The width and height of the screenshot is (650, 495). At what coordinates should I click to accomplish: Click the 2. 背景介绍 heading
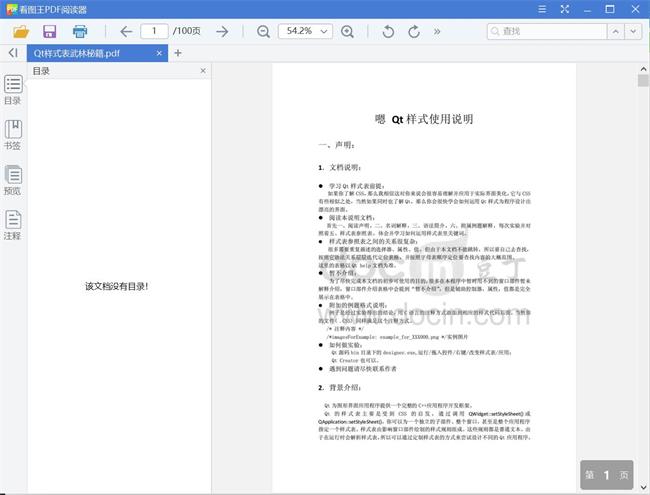tap(340, 388)
